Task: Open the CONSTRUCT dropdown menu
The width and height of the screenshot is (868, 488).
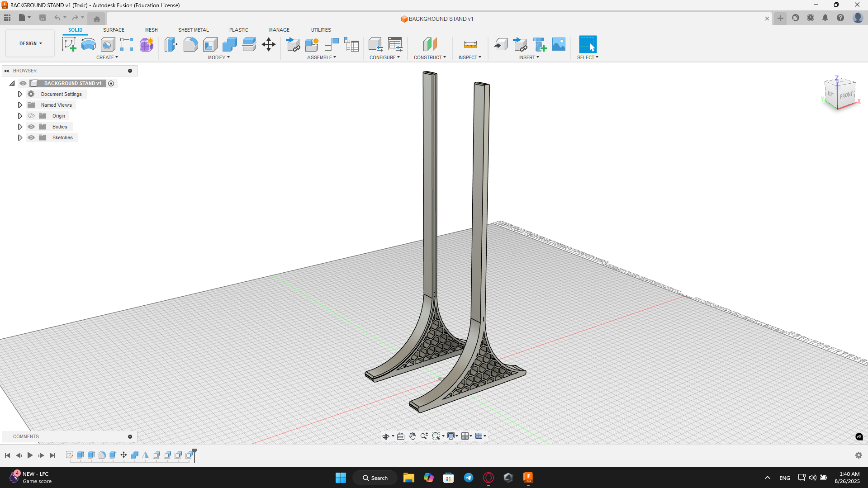Action: coord(430,57)
